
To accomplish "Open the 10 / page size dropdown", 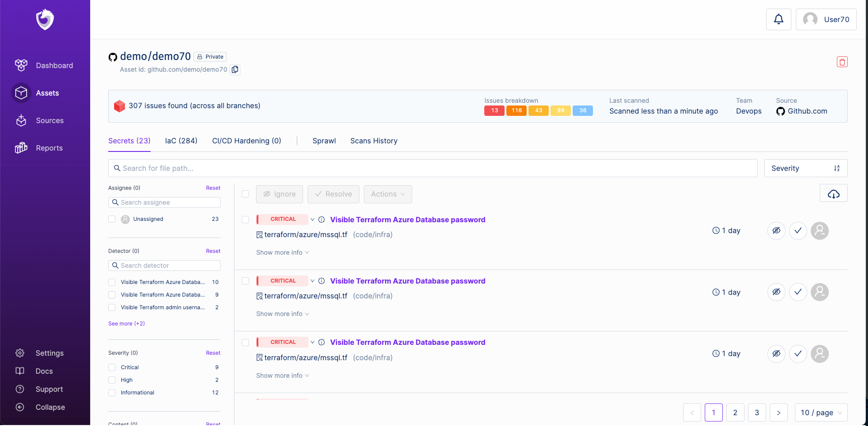I will [x=821, y=412].
